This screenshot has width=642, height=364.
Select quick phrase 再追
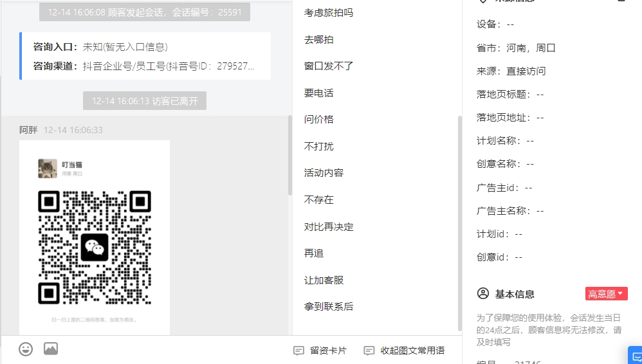coord(314,253)
